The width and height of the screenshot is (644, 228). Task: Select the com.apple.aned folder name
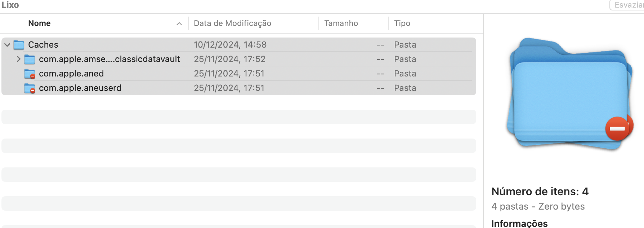pos(71,74)
